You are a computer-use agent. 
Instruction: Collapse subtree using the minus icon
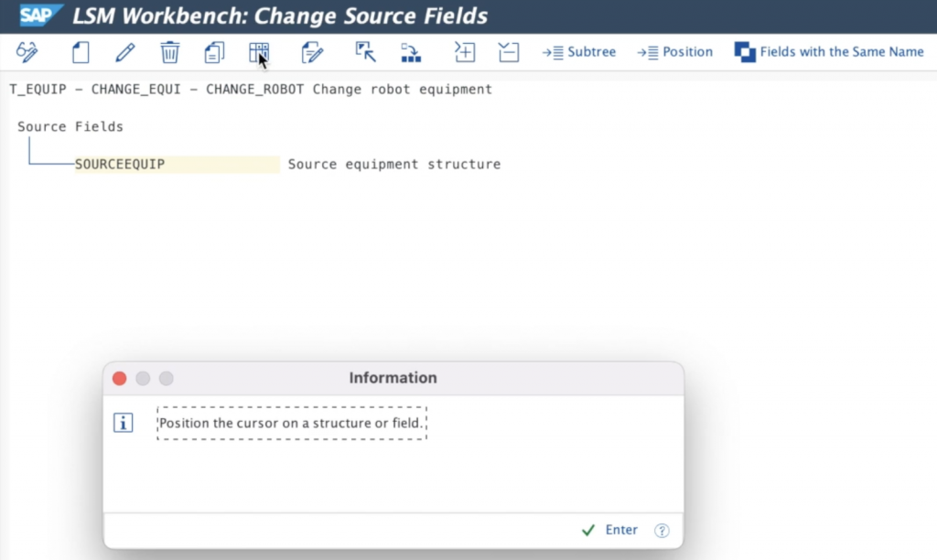tap(509, 52)
